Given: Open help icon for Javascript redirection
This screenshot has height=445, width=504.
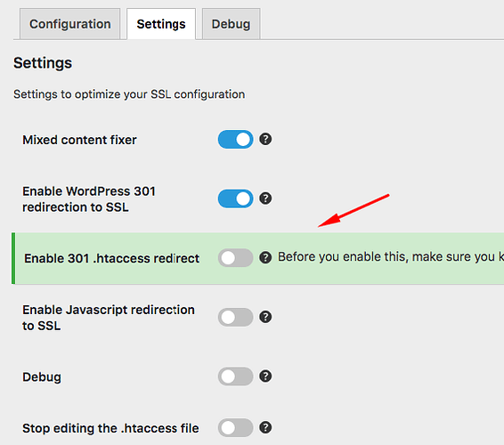Looking at the screenshot, I should click(265, 317).
